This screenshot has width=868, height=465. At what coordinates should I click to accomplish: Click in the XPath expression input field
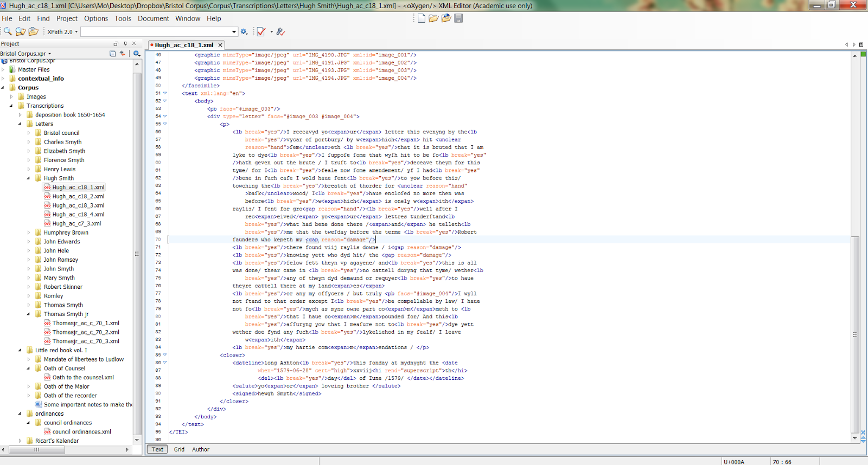(156, 32)
